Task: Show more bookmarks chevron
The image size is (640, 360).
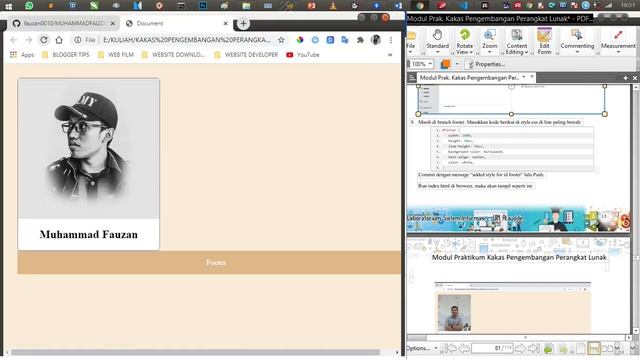Action: pos(390,55)
